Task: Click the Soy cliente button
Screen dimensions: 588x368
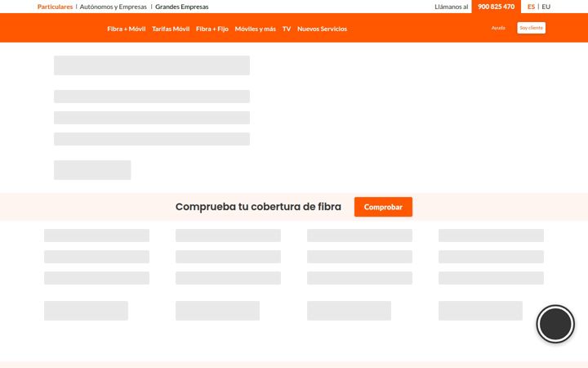Action: click(532, 28)
